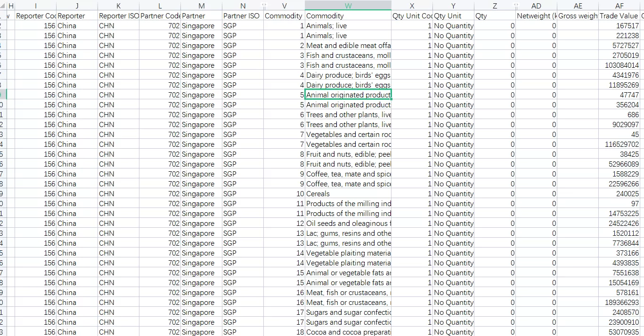Click 'CHN' in the row with trade value 1588229
This screenshot has height=336, width=644.
pos(118,174)
